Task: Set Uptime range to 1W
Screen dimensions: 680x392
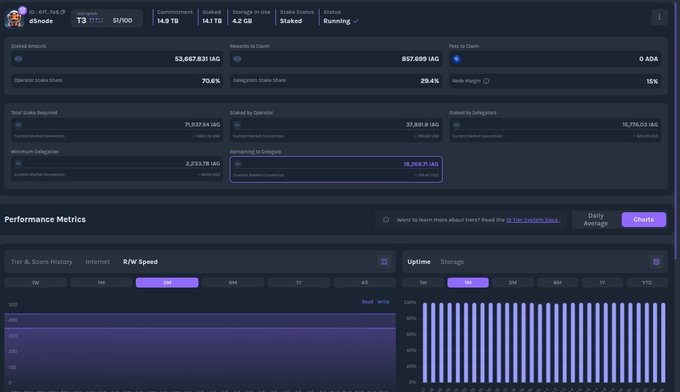Action: point(423,283)
